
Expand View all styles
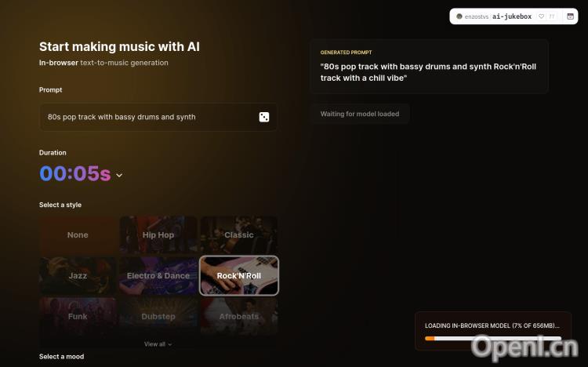click(158, 344)
